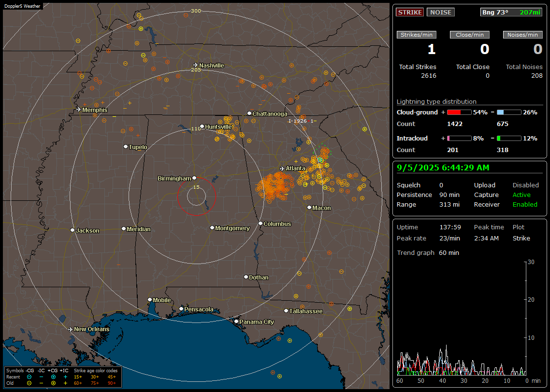Click the +IC pink percentage bar

pyautogui.click(x=459, y=139)
